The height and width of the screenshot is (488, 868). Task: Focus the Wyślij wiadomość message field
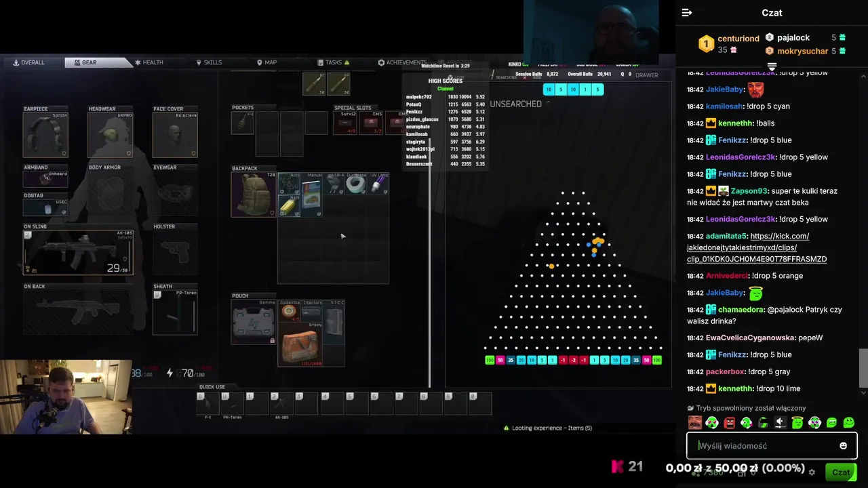pos(772,446)
